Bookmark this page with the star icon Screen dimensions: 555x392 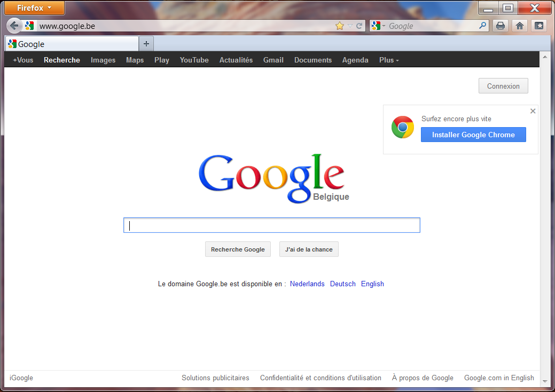coord(339,26)
